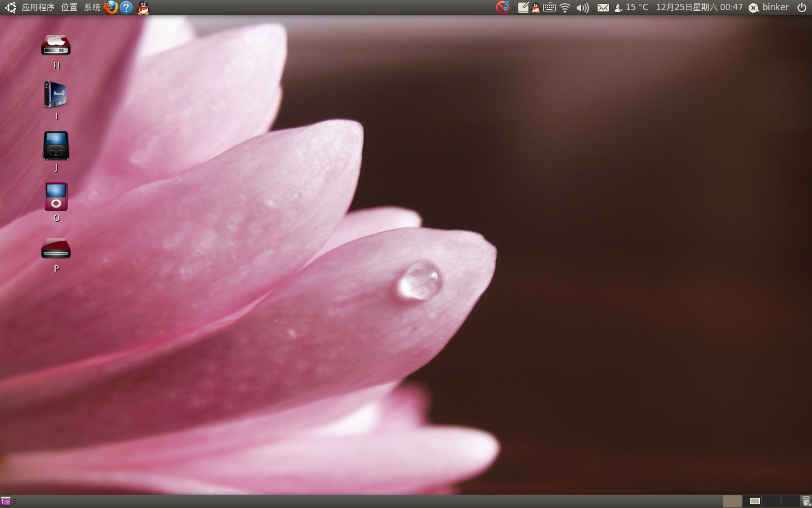Open the Help launcher question mark icon

click(x=126, y=8)
